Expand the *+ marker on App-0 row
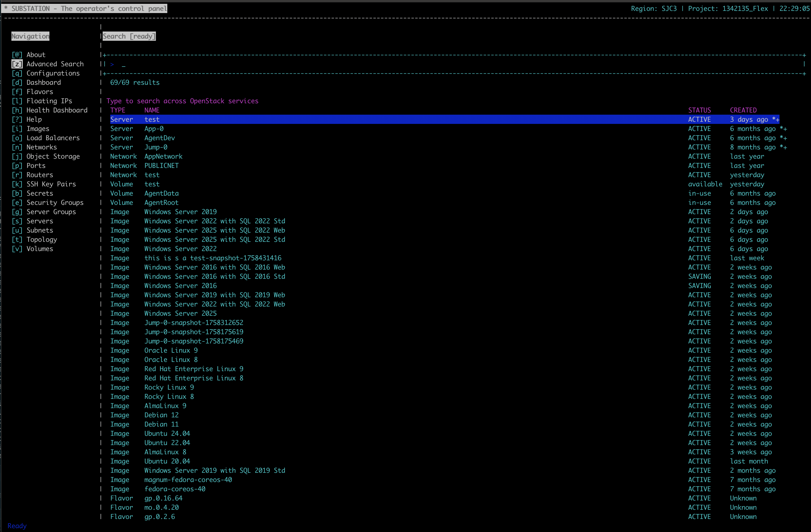811x532 pixels. point(783,129)
